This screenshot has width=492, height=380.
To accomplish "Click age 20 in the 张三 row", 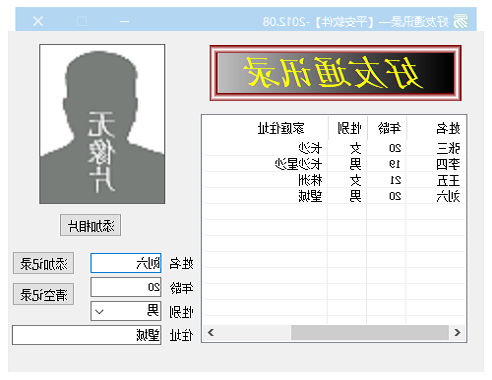I will click(x=395, y=148).
